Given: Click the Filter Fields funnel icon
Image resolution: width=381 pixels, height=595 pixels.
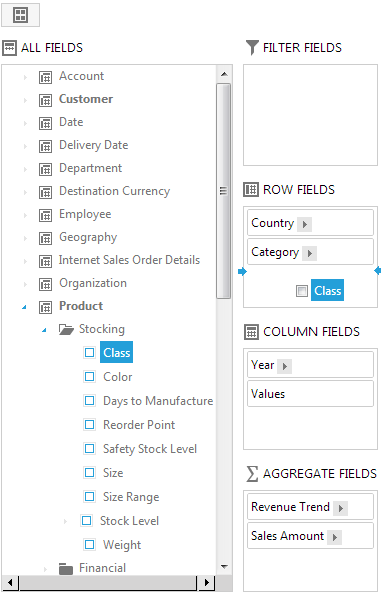Looking at the screenshot, I should 252,48.
